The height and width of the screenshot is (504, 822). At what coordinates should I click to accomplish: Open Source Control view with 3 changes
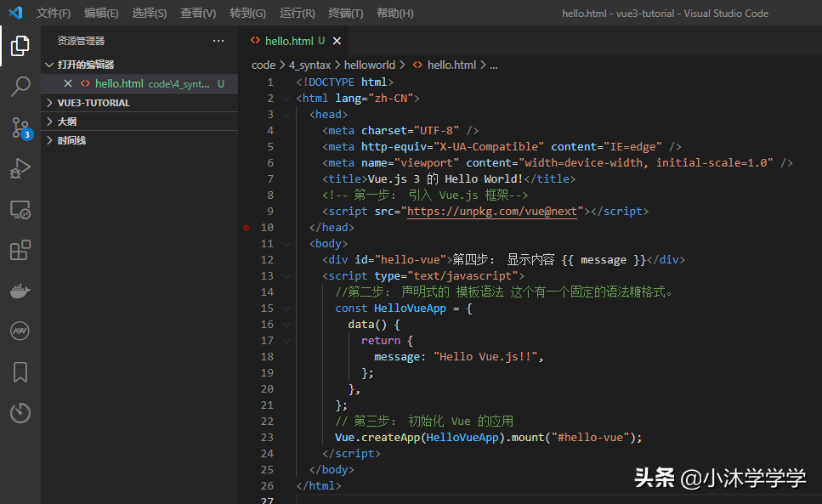click(21, 127)
